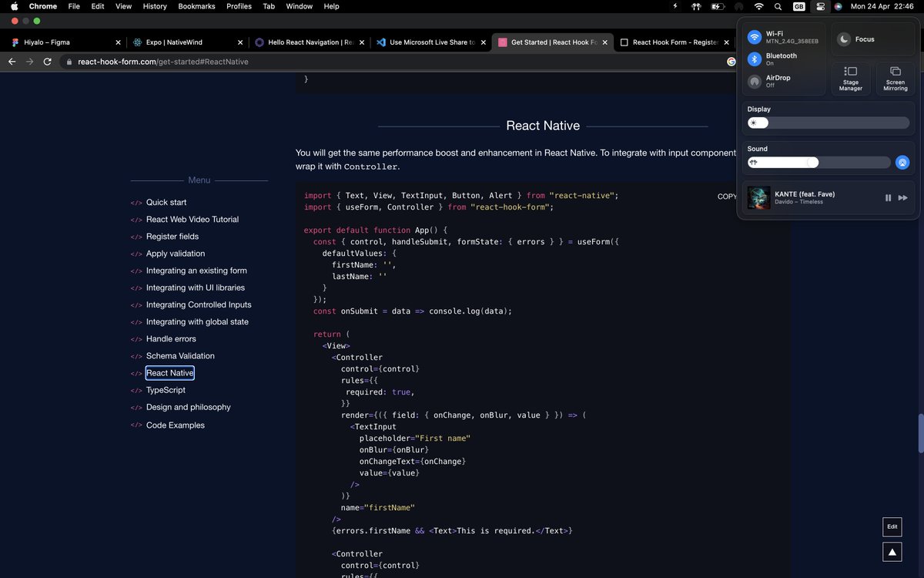Switch to Expo | NativeWind tab
Image resolution: width=924 pixels, height=578 pixels.
[188, 42]
